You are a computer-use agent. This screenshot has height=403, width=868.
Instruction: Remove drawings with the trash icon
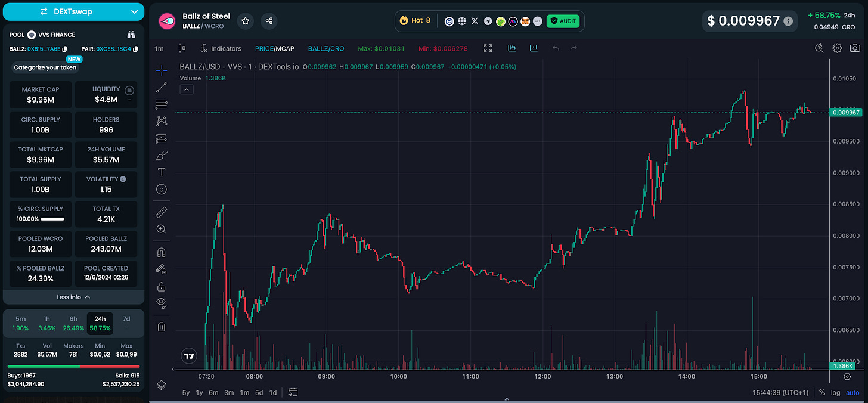coord(162,327)
